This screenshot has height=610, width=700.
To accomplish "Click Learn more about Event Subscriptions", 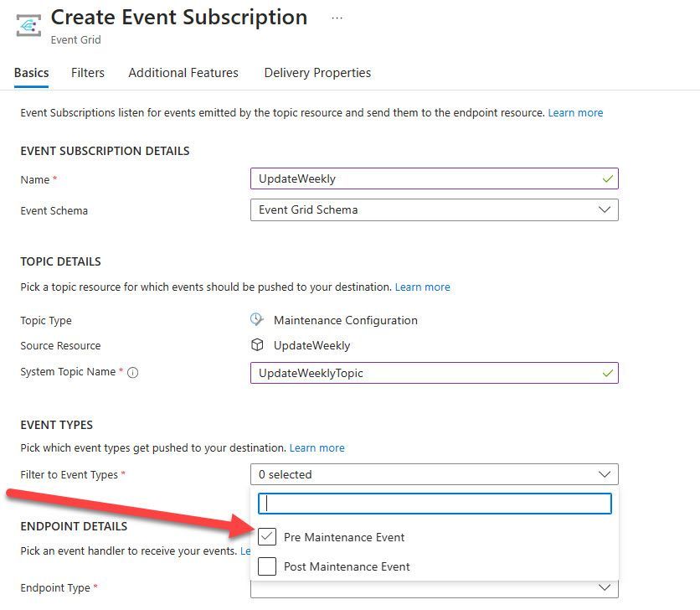I will pyautogui.click(x=575, y=112).
